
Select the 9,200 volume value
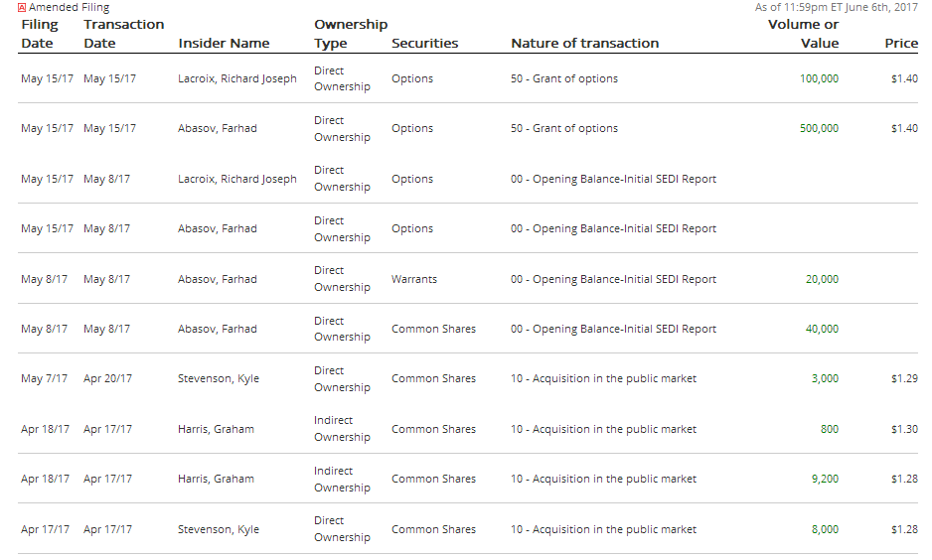click(825, 479)
